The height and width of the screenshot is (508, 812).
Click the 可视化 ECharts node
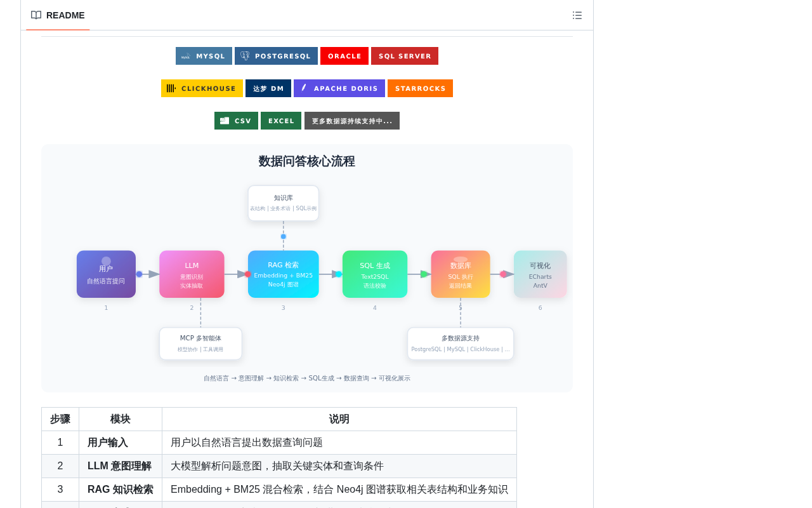tap(540, 274)
